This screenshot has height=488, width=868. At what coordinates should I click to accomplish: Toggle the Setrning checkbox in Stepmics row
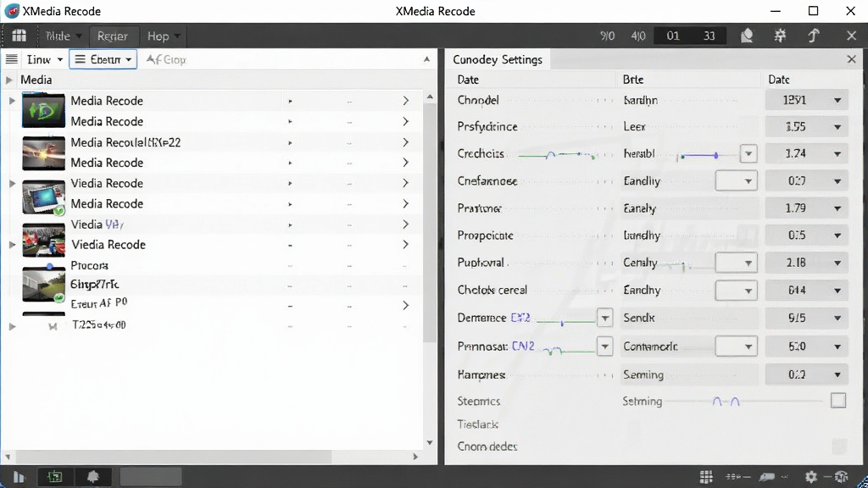tap(838, 401)
